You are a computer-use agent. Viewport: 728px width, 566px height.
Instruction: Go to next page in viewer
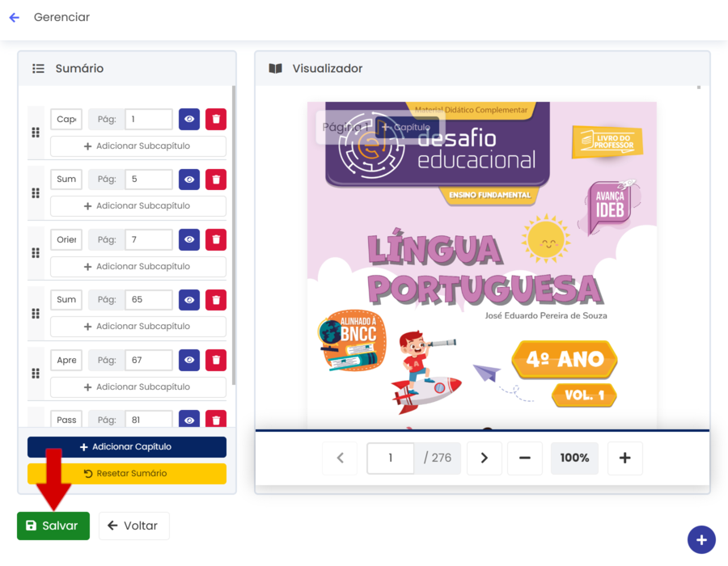click(x=485, y=458)
